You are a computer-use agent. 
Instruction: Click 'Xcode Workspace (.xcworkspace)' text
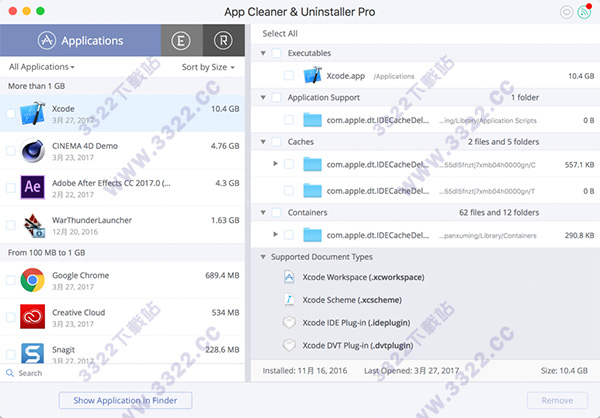pos(364,277)
